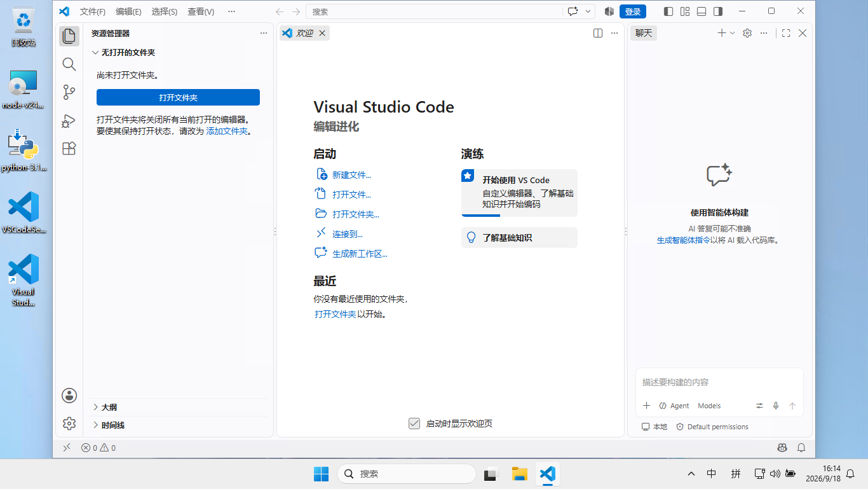
Task: Open the Agent mode picker
Action: tap(674, 406)
